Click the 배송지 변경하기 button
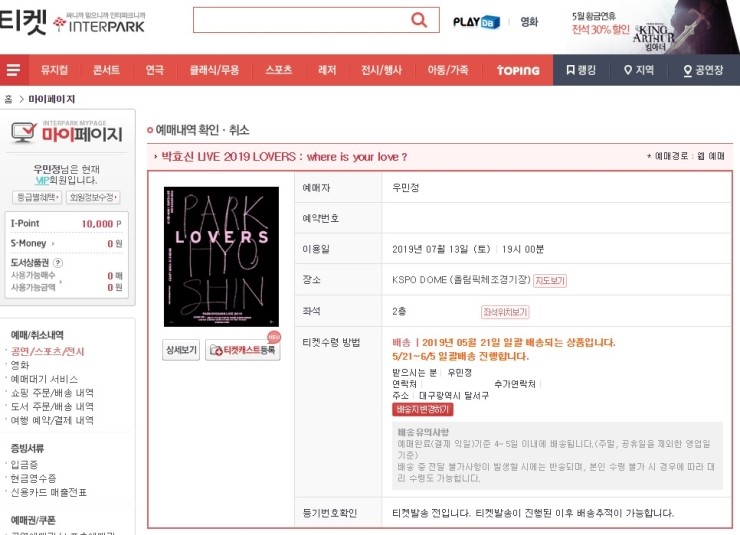Viewport: 740px width, 535px height. coord(422,409)
